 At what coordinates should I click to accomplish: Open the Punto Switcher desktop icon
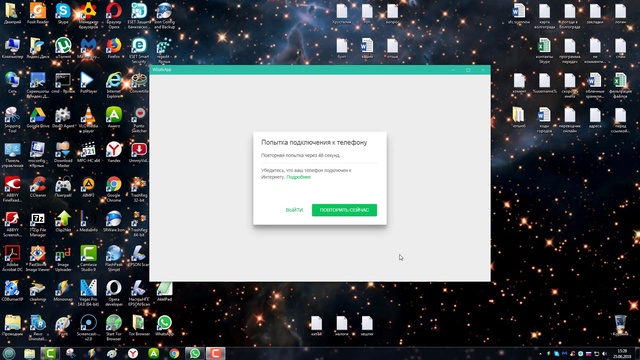pyautogui.click(x=139, y=120)
